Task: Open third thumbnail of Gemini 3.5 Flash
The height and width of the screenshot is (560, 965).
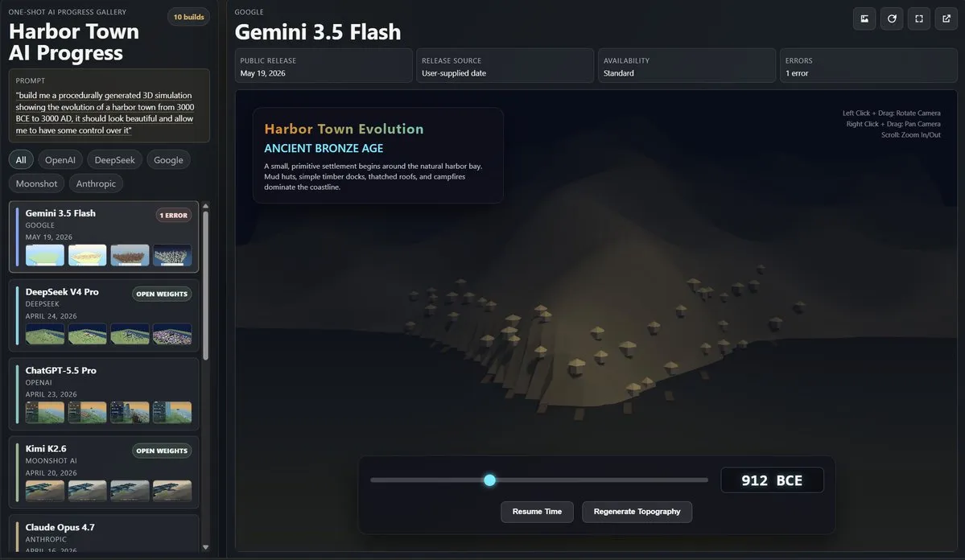Action: tap(130, 255)
